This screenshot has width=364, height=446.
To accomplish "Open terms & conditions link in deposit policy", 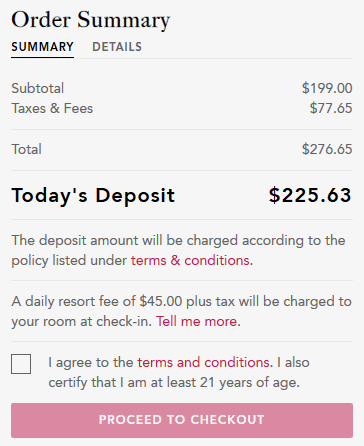I will pyautogui.click(x=192, y=260).
